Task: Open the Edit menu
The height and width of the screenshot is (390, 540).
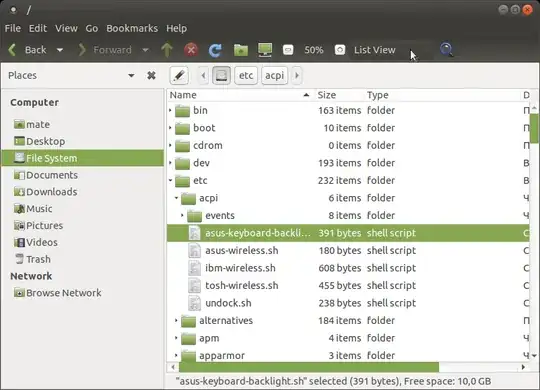Action: tap(38, 28)
